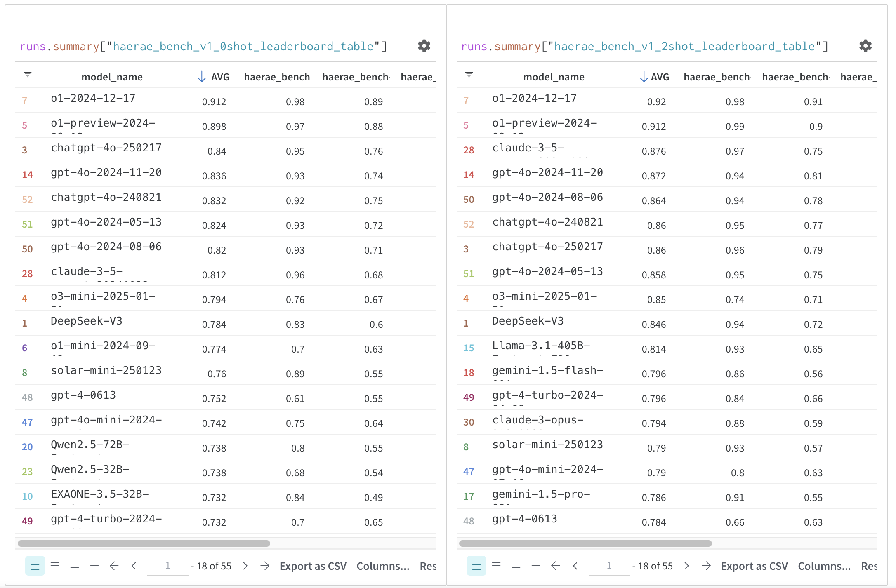Open settings gear for 0shot leaderboard table
This screenshot has width=896, height=588.
(x=424, y=46)
